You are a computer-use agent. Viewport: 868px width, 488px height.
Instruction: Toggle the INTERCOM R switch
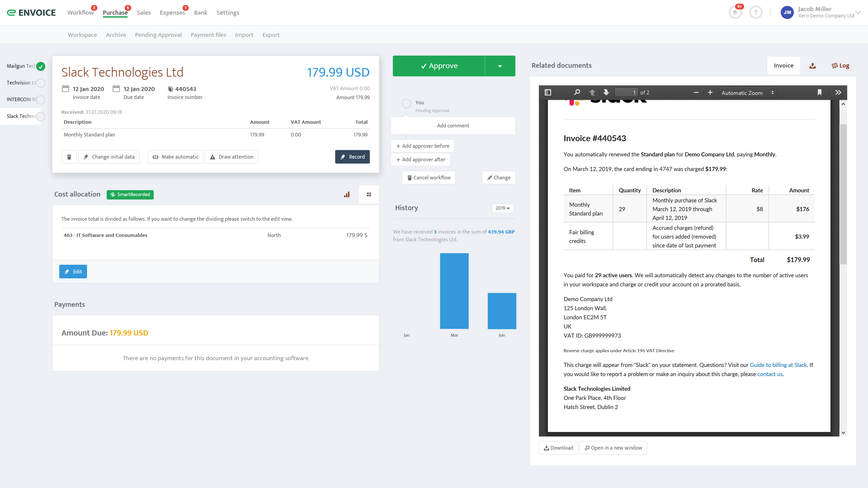point(41,99)
